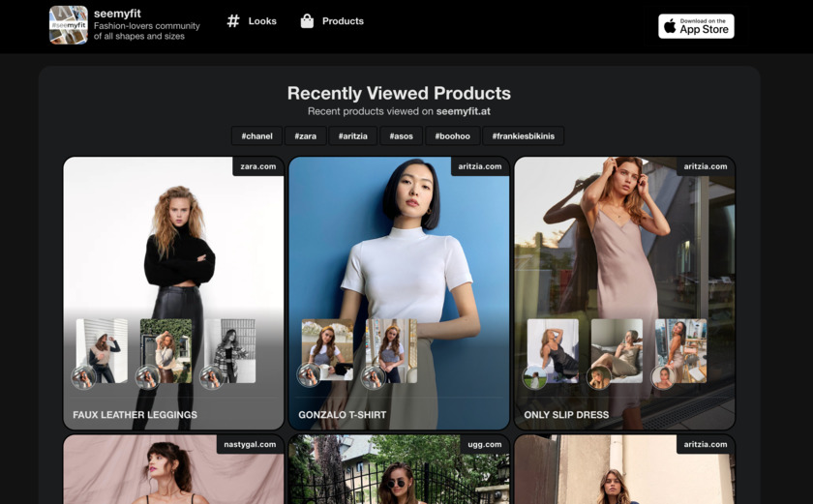Screen dimensions: 813x504
Task: Click first user avatar on Slip Dress card
Action: click(x=534, y=377)
